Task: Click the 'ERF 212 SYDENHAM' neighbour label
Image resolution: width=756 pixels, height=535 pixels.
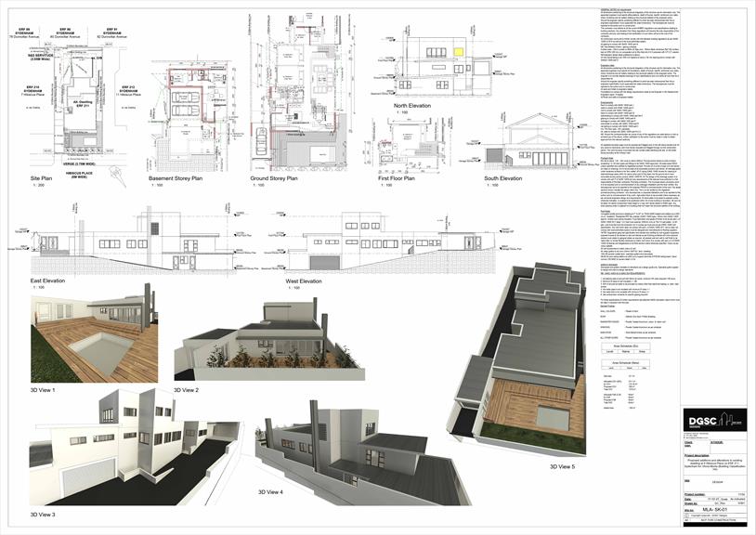Action: (x=130, y=91)
